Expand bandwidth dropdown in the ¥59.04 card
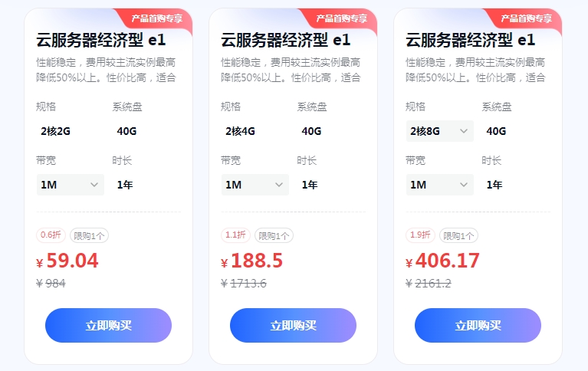This screenshot has height=371, width=588. [x=70, y=185]
